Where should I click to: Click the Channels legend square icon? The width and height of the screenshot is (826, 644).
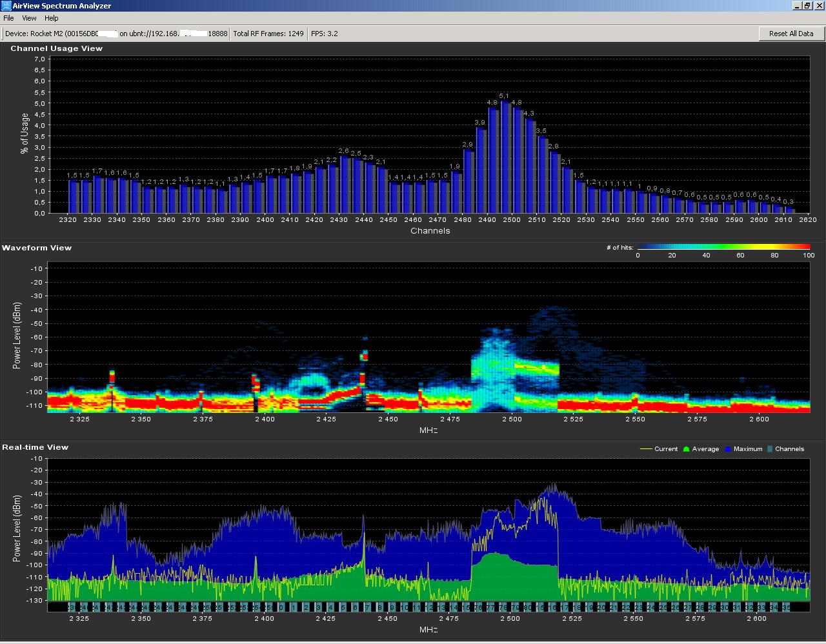(769, 449)
